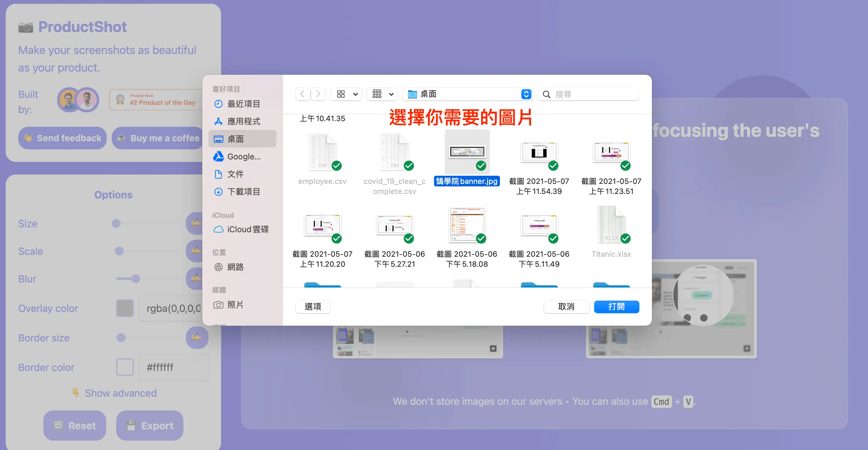Select 桌面 in the sidebar
This screenshot has height=450, width=868.
242,139
